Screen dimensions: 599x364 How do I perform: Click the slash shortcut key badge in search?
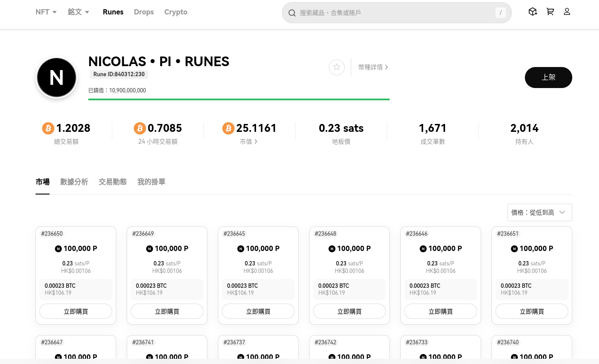tap(500, 13)
